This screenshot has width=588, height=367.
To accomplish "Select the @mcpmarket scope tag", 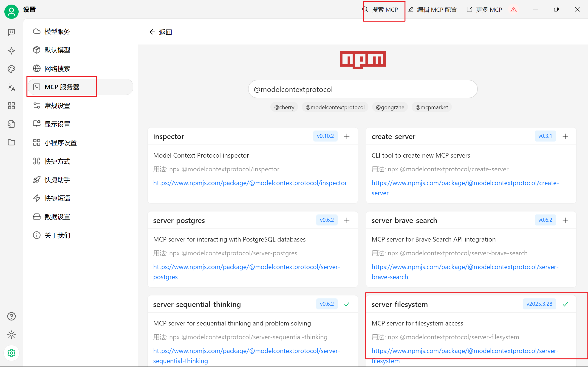I will [432, 107].
